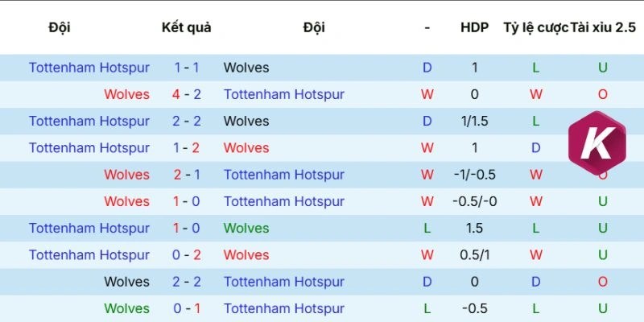Viewport: 644px width, 322px height.
Task: Select the -0.5/-0 handicap cell
Action: pyautogui.click(x=474, y=201)
